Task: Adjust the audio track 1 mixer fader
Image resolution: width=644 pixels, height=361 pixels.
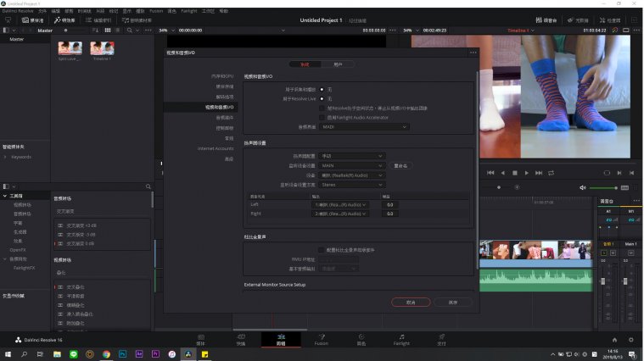Action: click(603, 281)
